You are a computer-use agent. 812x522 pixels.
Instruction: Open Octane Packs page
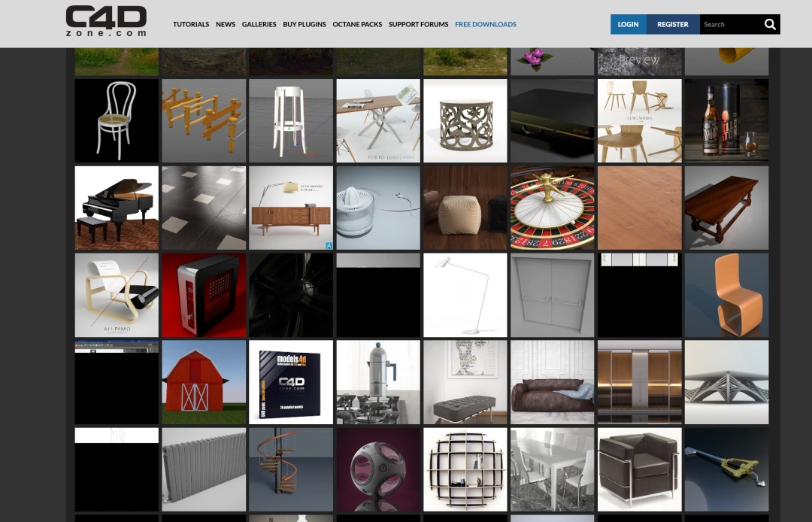(357, 24)
